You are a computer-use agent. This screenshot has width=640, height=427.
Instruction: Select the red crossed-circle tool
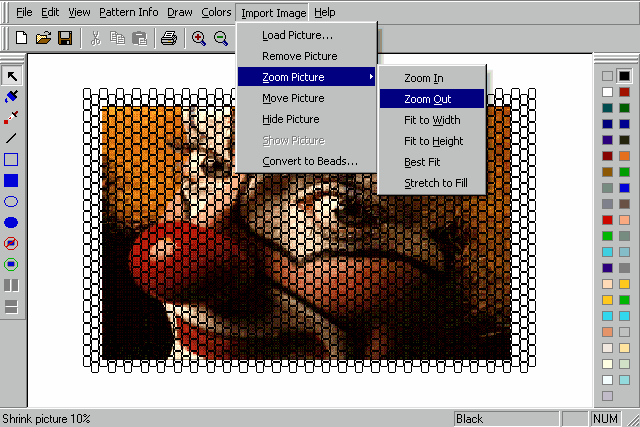pos(11,243)
